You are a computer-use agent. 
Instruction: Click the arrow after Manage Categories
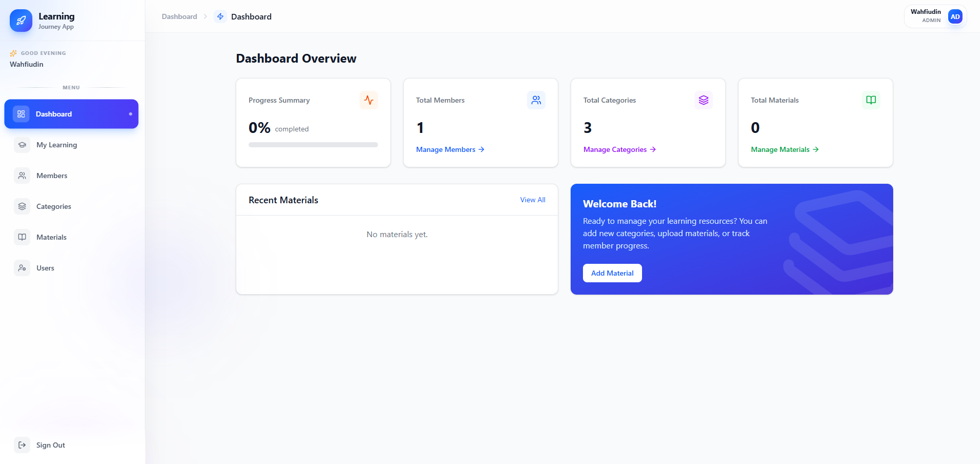coord(653,149)
